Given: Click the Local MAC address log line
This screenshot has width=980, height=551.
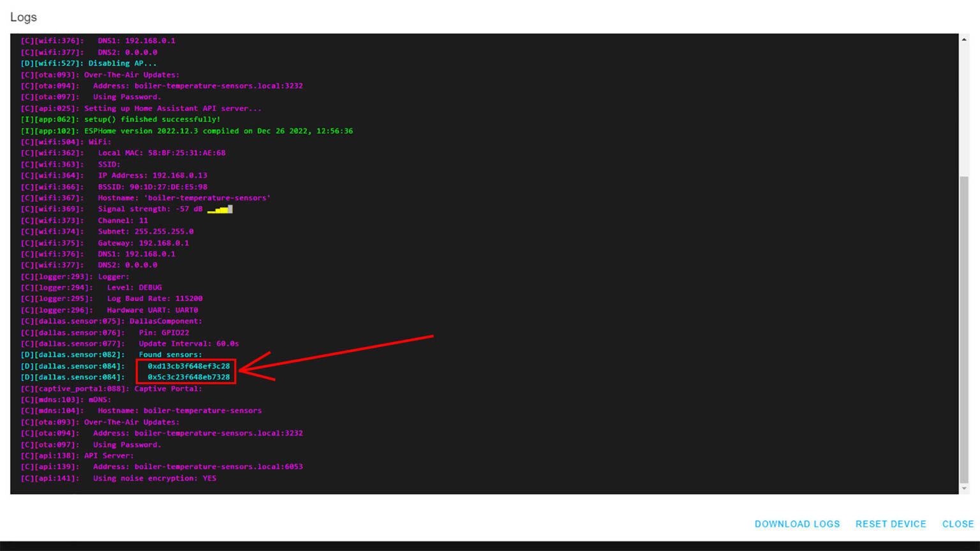Looking at the screenshot, I should pos(161,153).
